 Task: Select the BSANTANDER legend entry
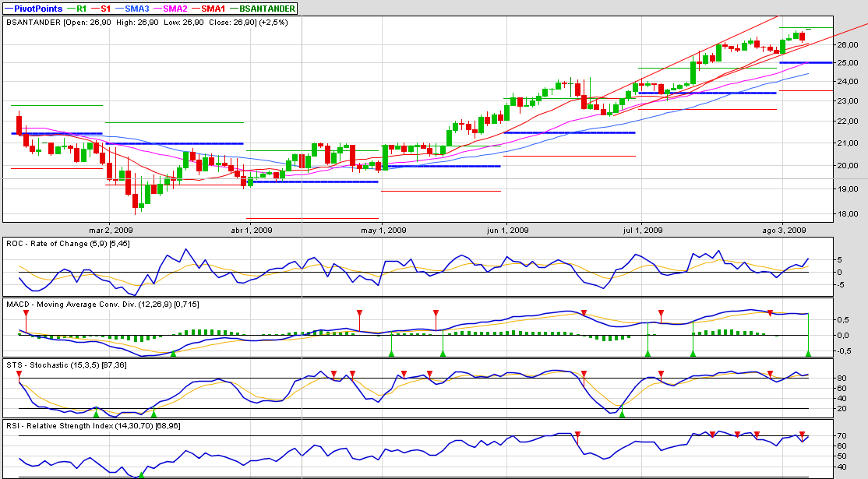pyautogui.click(x=267, y=9)
